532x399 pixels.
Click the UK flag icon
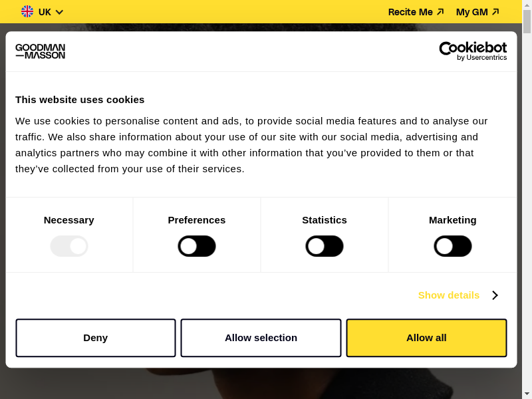pyautogui.click(x=27, y=12)
